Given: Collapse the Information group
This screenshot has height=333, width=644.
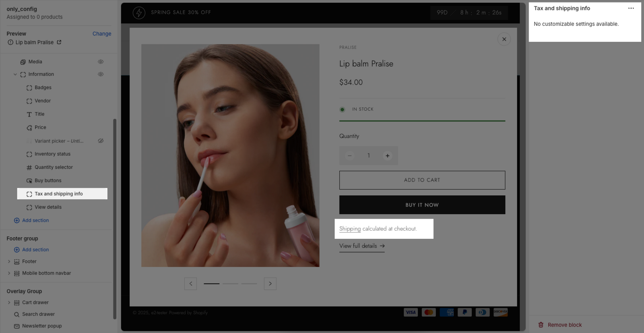Looking at the screenshot, I should pos(15,74).
